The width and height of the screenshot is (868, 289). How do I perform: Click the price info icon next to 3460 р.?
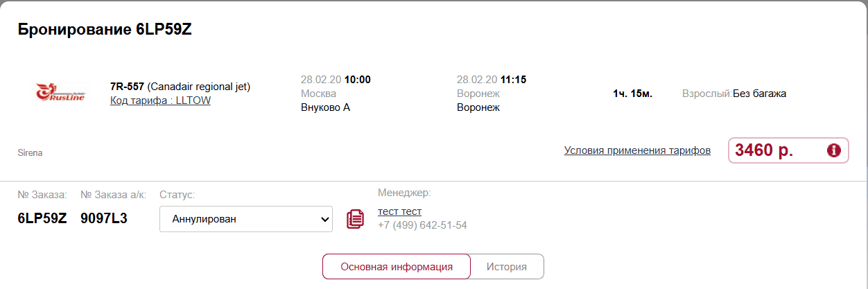pyautogui.click(x=834, y=150)
